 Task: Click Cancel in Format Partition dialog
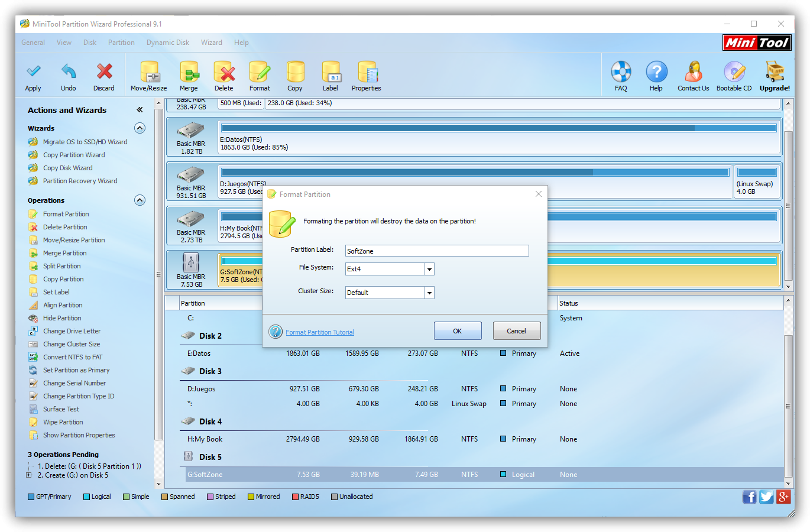[x=517, y=331]
